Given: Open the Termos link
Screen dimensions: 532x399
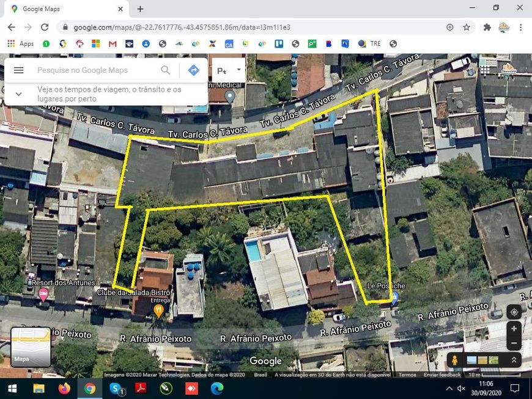Looking at the screenshot, I should tap(407, 375).
